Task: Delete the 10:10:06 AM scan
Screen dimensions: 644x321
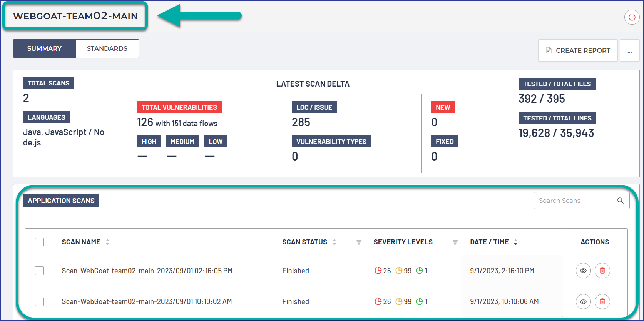Action: [602, 301]
